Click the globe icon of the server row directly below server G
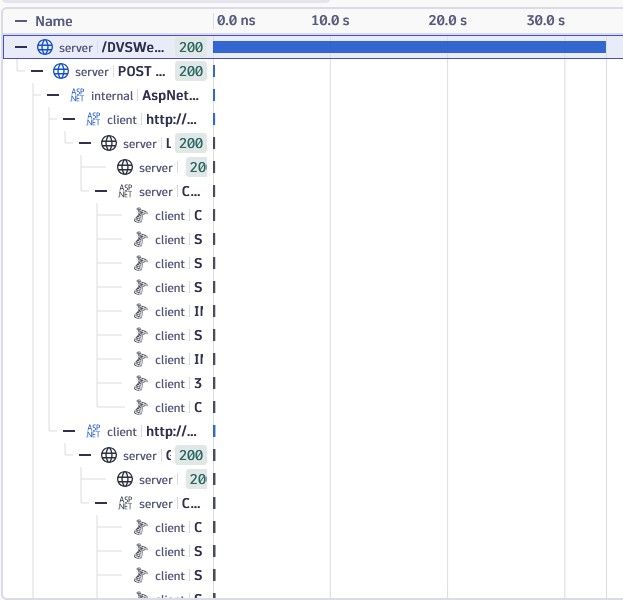The height and width of the screenshot is (600, 623). [125, 479]
